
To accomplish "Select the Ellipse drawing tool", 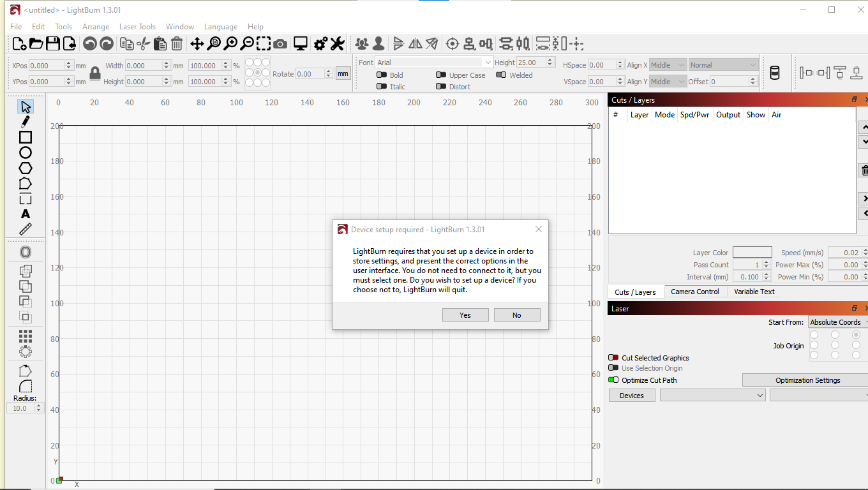I will [x=26, y=152].
